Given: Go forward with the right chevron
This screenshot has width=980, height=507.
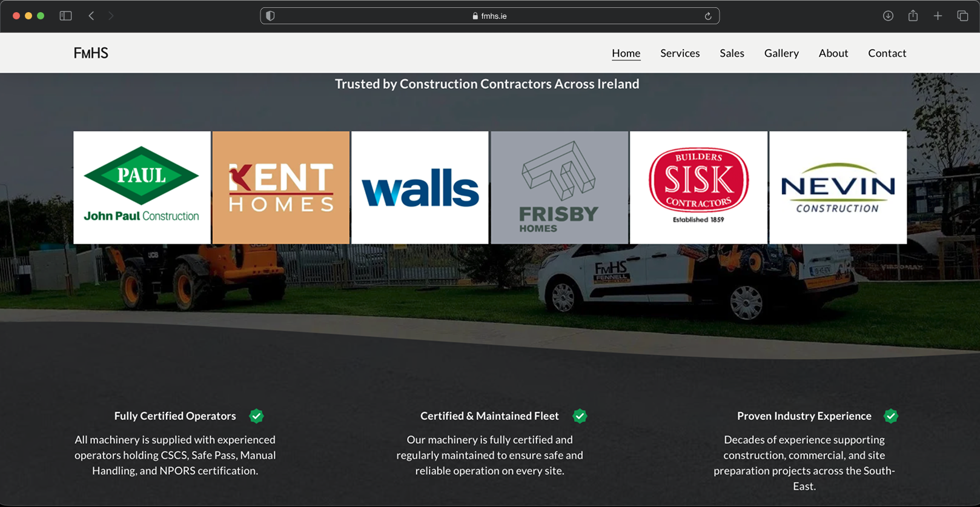Looking at the screenshot, I should click(x=111, y=16).
